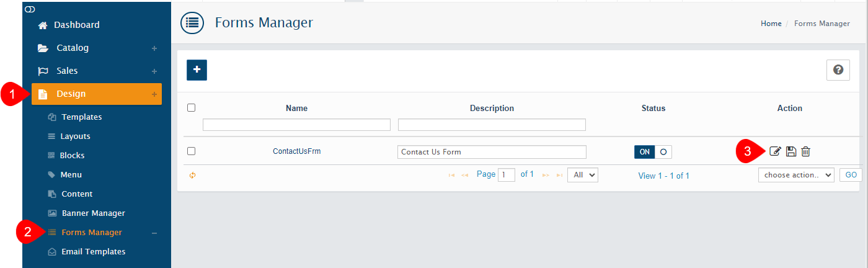Open the 'choose action..' dropdown
Viewport: 868px width, 268px height.
coord(795,175)
